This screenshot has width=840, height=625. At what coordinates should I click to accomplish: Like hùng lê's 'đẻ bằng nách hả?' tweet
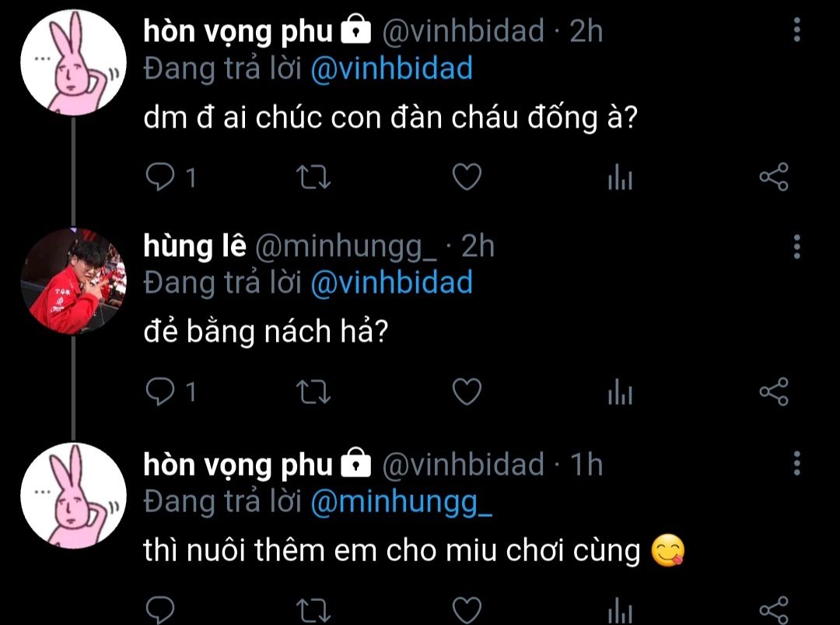coord(467,392)
